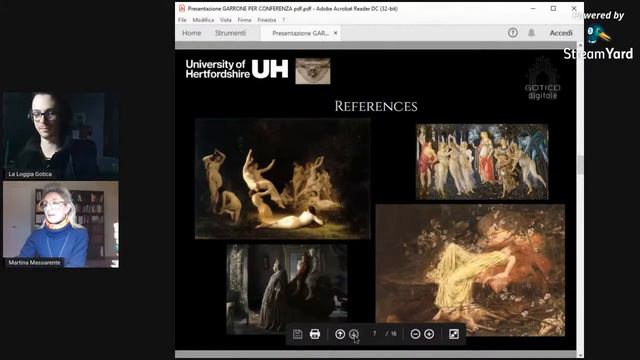Zoom in with the plus icon

click(429, 334)
